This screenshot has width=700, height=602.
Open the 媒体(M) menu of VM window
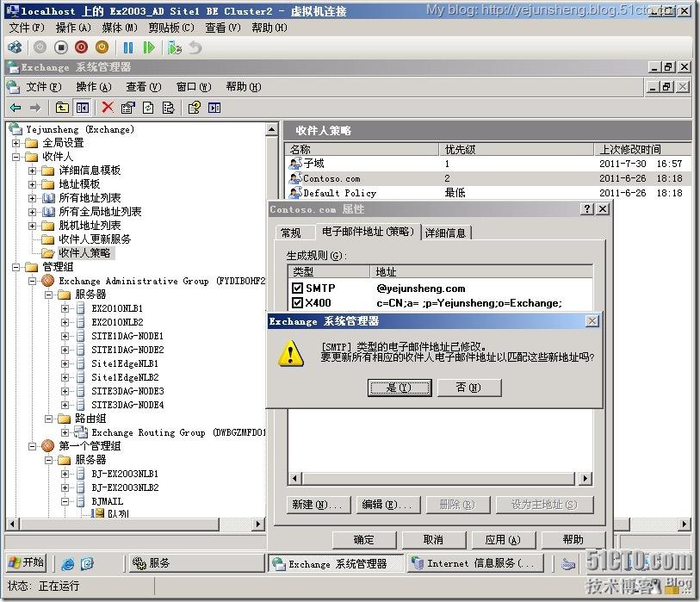(120, 28)
